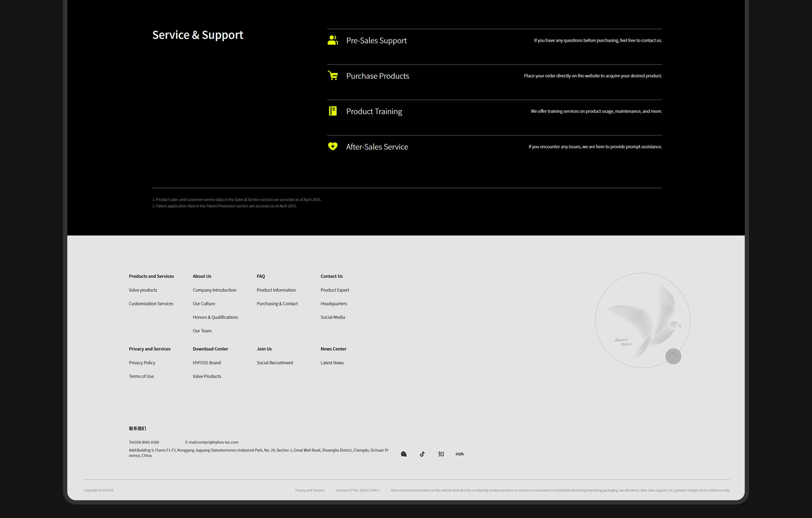
Task: Visit Social Recruitment under Join Us
Action: [x=275, y=363]
